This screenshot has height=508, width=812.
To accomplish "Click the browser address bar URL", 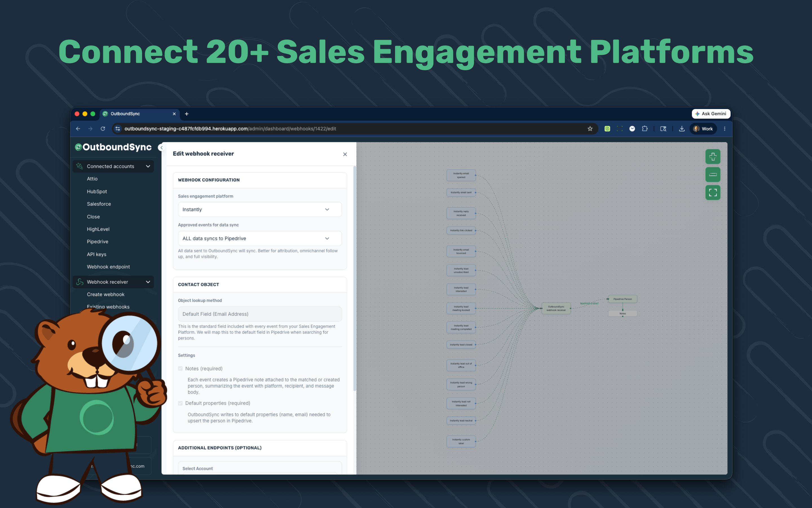I will tap(230, 129).
